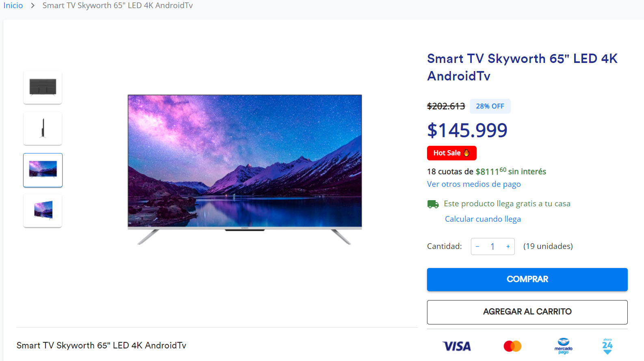Image resolution: width=644 pixels, height=361 pixels.
Task: Click the Ahora 24 payment icon
Action: point(607,346)
